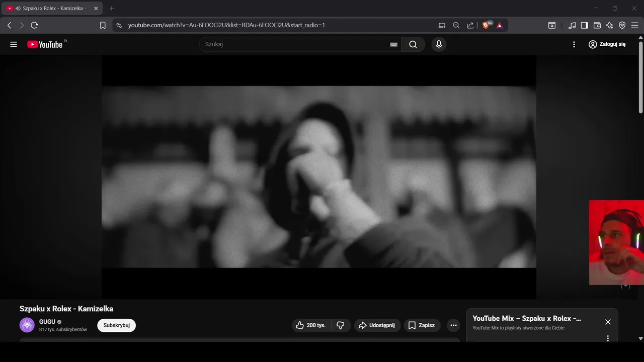Open the GUGU channel avatar
Viewport: 644px width, 362px height.
coord(27,325)
